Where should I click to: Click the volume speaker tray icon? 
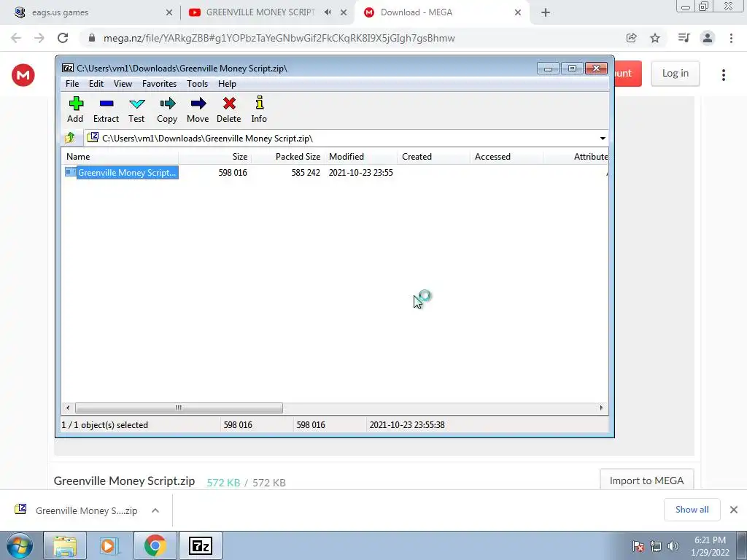point(673,546)
